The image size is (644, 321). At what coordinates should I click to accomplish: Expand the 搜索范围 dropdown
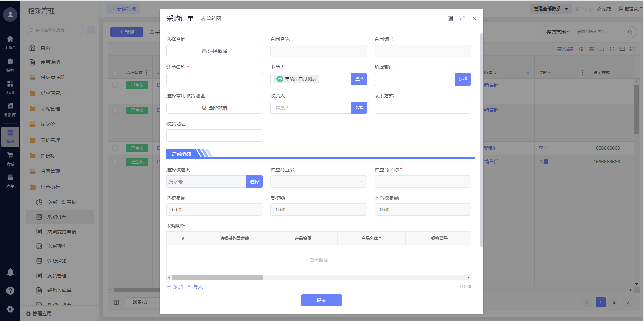tap(558, 32)
